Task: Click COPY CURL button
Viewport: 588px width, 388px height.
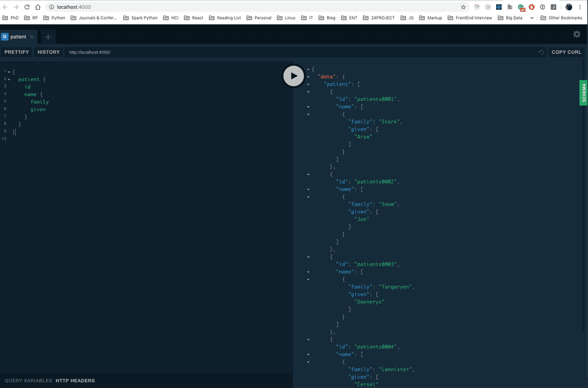Action: pos(566,52)
